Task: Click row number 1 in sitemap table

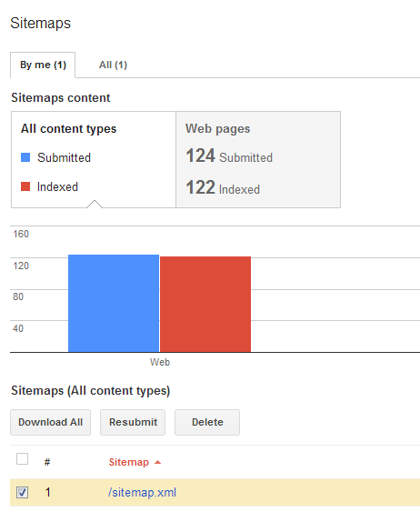Action: (47, 492)
